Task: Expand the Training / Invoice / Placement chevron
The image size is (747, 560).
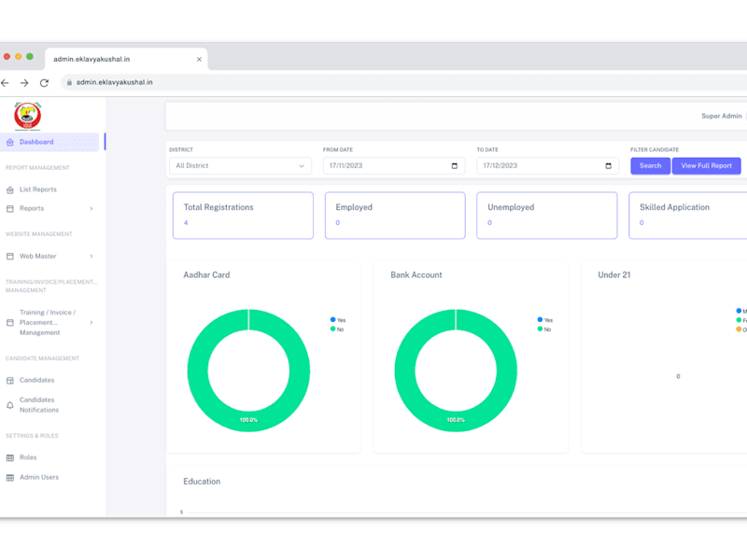Action: [x=92, y=322]
